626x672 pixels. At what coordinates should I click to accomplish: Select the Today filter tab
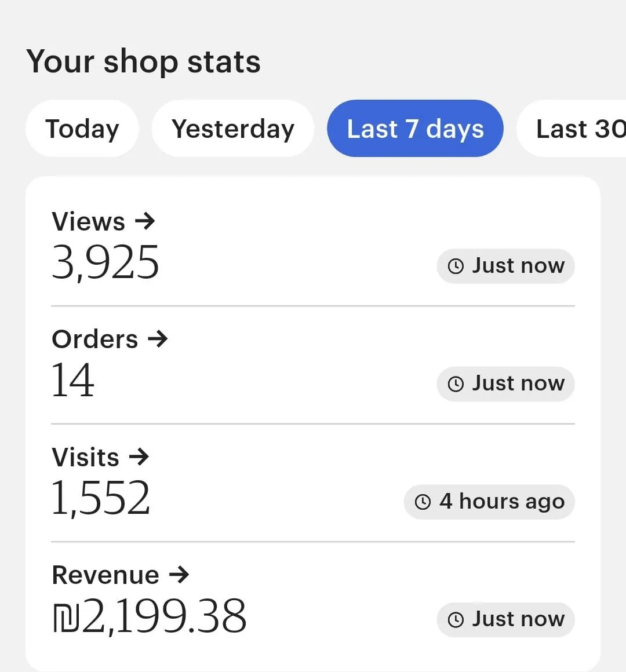[x=82, y=129]
